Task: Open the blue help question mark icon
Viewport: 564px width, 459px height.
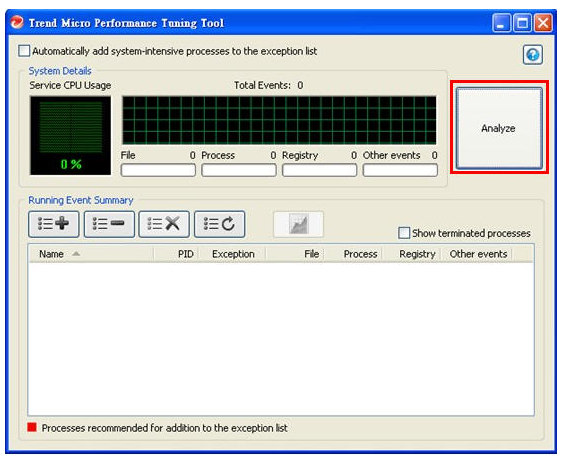Action: pos(533,55)
